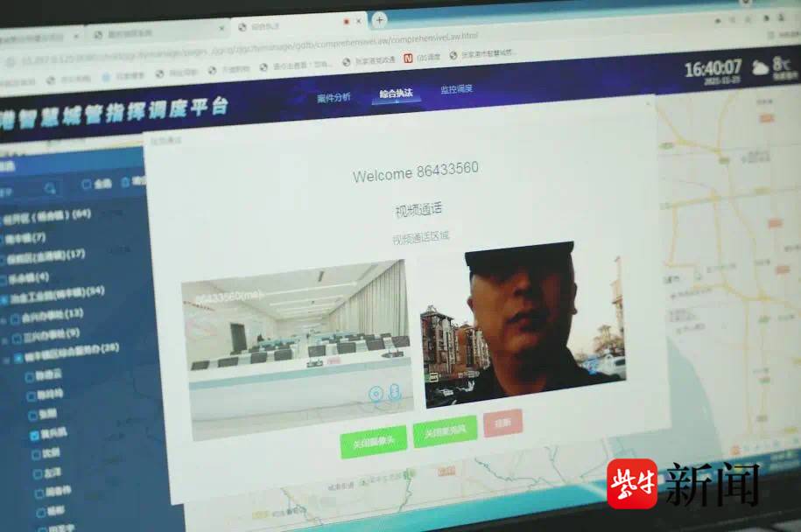Click the Welcome 86433560 text
The height and width of the screenshot is (532, 801).
point(415,171)
